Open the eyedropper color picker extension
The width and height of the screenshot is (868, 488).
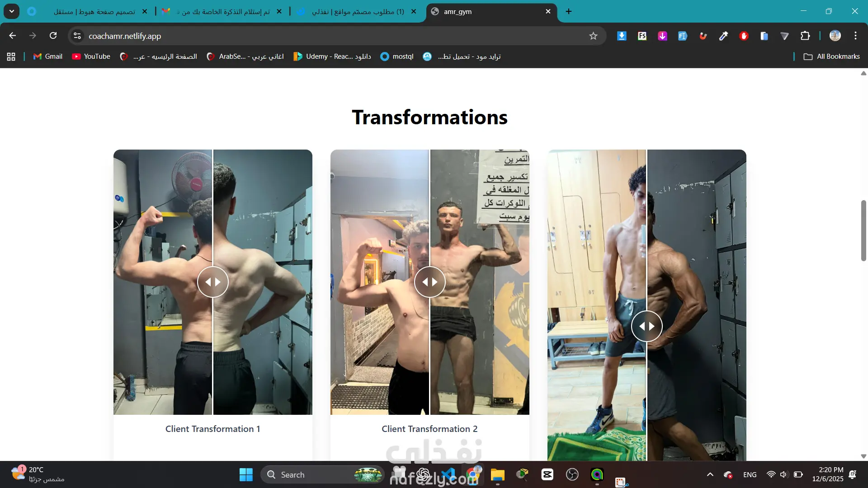tap(723, 36)
